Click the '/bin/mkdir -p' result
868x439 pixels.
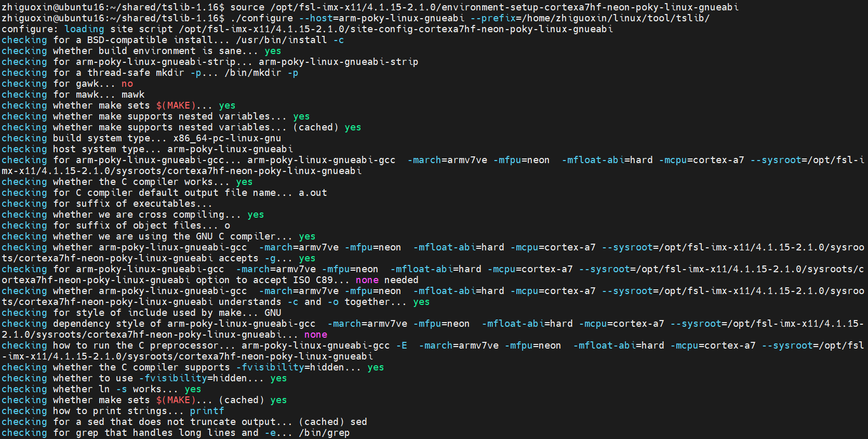tap(261, 73)
